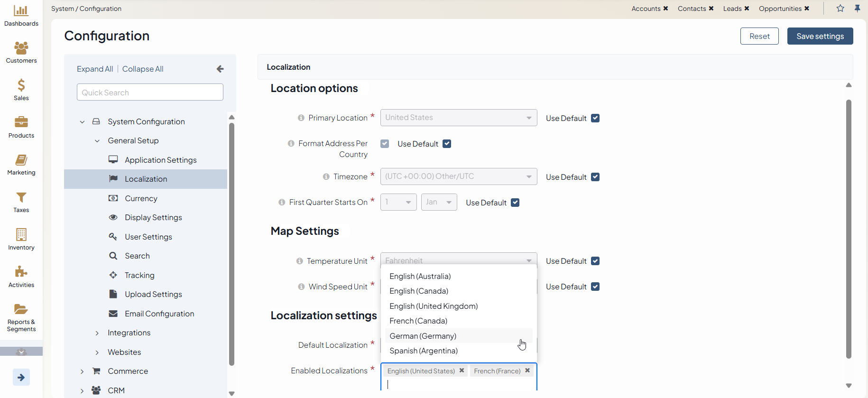This screenshot has width=868, height=398.
Task: Expand the Commerce tree section
Action: [82, 371]
